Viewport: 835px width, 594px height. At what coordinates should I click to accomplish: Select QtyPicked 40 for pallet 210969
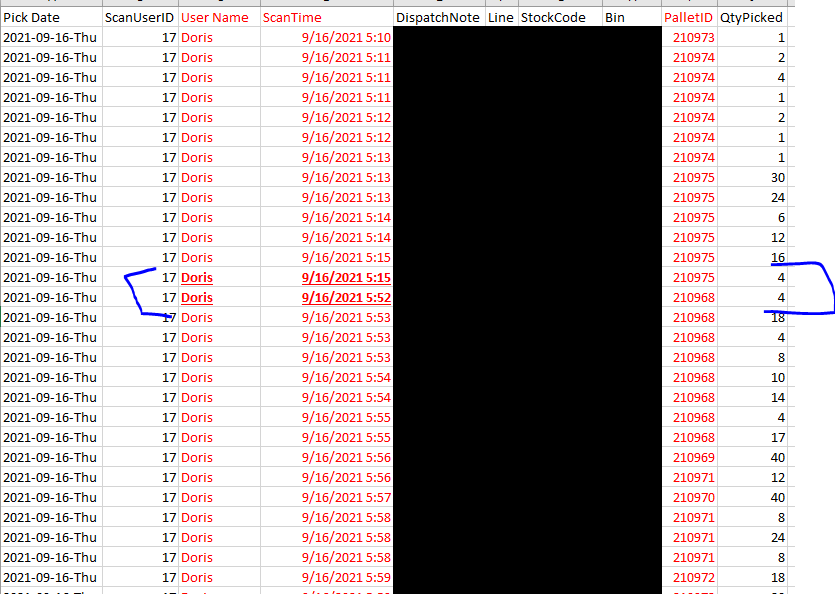pyautogui.click(x=752, y=458)
